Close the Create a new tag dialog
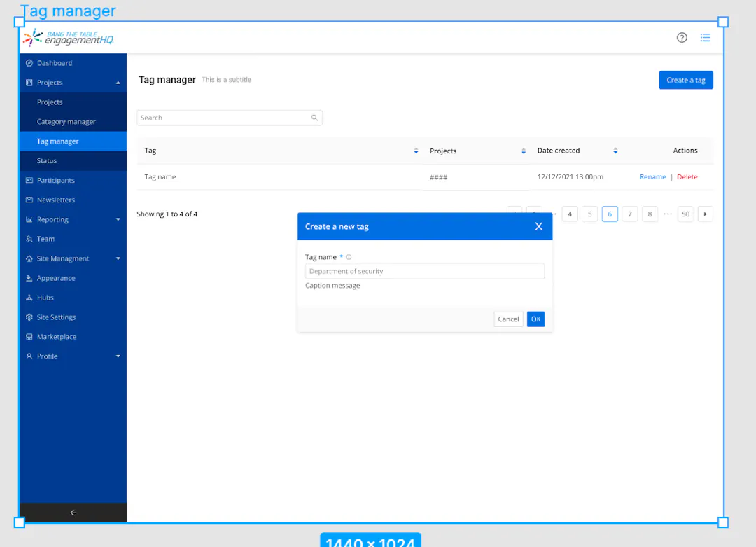This screenshot has height=547, width=756. point(538,226)
